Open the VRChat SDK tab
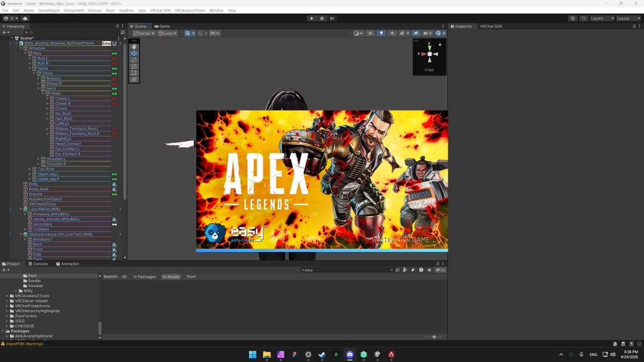Image resolution: width=644 pixels, height=362 pixels. coord(491,26)
